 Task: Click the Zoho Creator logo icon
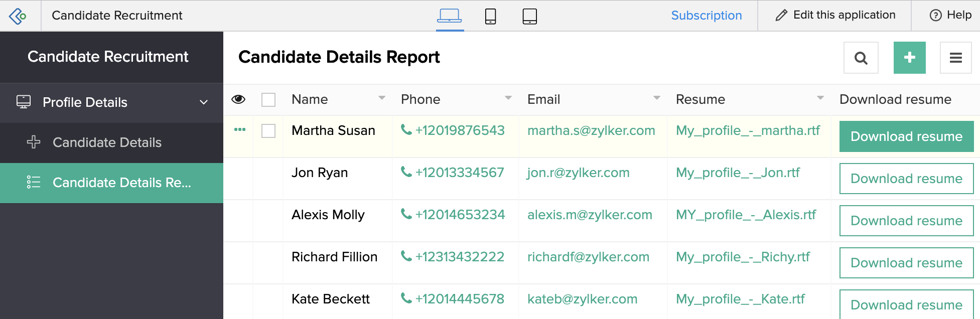tap(18, 16)
